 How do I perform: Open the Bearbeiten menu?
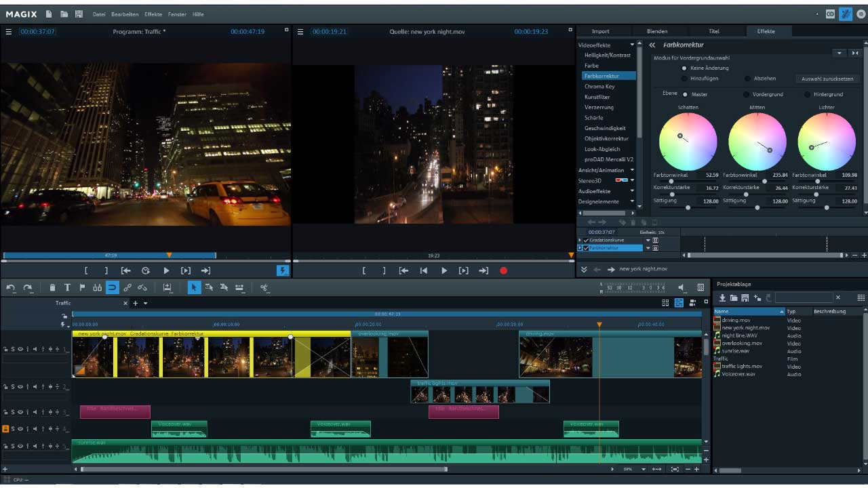click(x=123, y=14)
